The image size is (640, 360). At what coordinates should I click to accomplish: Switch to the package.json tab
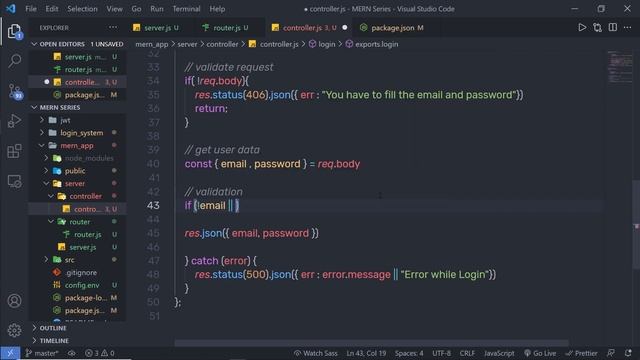pos(392,27)
